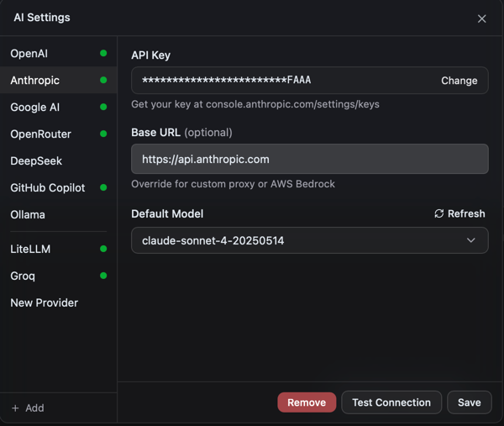Image resolution: width=504 pixels, height=426 pixels.
Task: Select the DeepSeek provider
Action: click(59, 160)
